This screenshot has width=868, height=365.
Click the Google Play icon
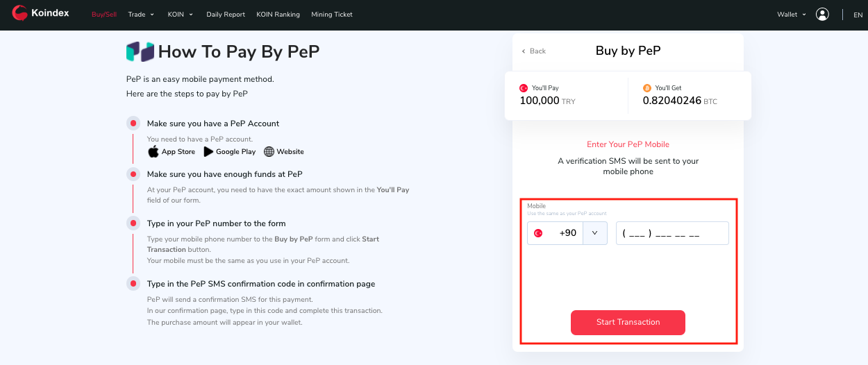[x=209, y=151]
